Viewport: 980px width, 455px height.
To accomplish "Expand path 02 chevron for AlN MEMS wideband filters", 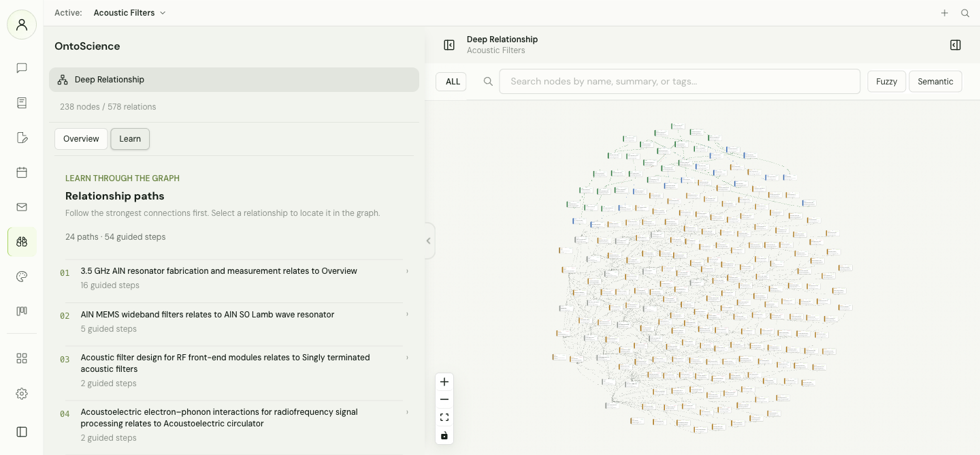I will (407, 314).
